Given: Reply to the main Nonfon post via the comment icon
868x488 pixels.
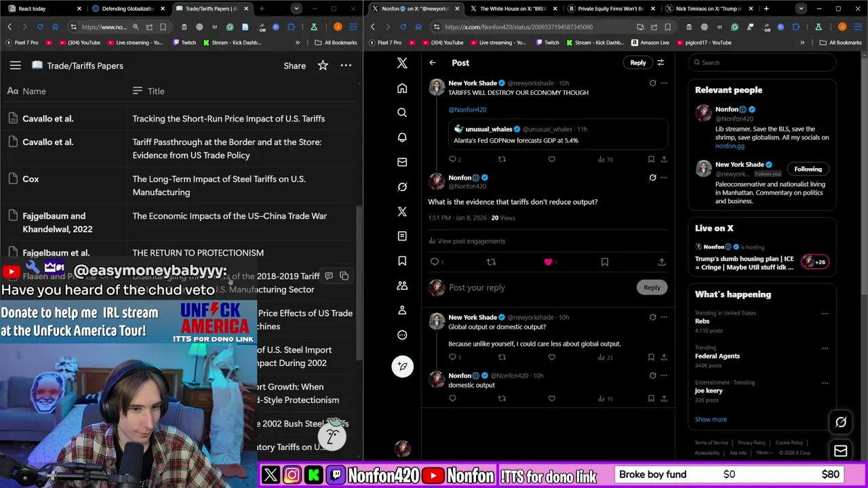Looking at the screenshot, I should pyautogui.click(x=435, y=262).
